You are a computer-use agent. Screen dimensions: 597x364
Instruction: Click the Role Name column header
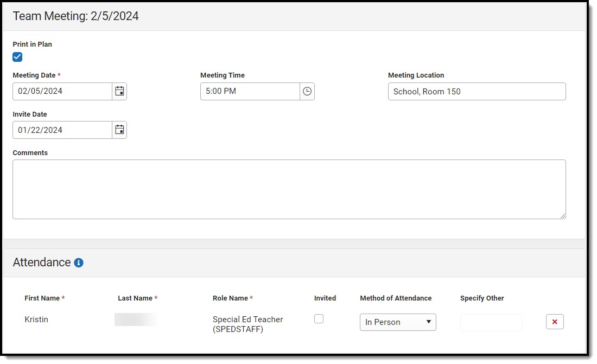tap(230, 298)
